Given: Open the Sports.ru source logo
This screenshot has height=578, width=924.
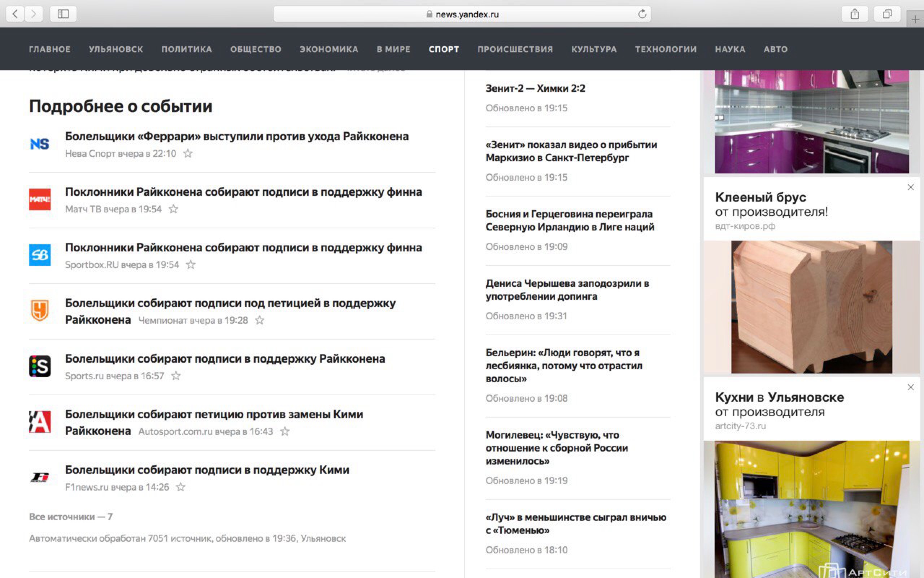Looking at the screenshot, I should click(x=40, y=366).
